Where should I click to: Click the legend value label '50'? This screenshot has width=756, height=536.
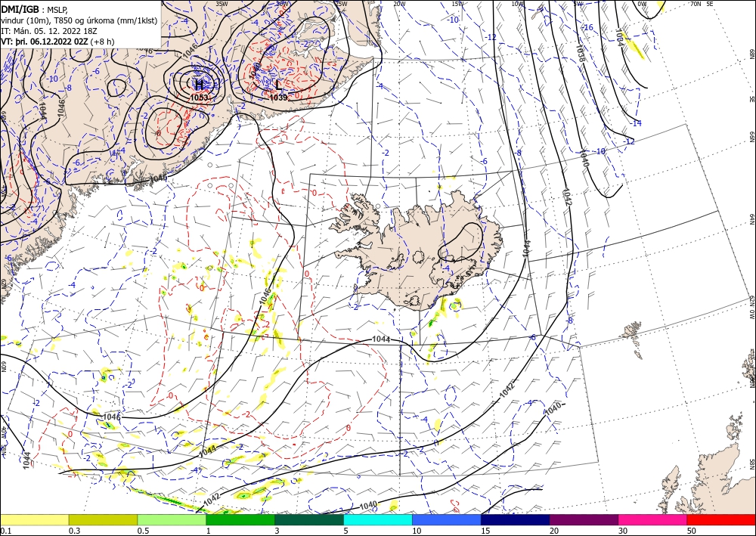tap(692, 531)
